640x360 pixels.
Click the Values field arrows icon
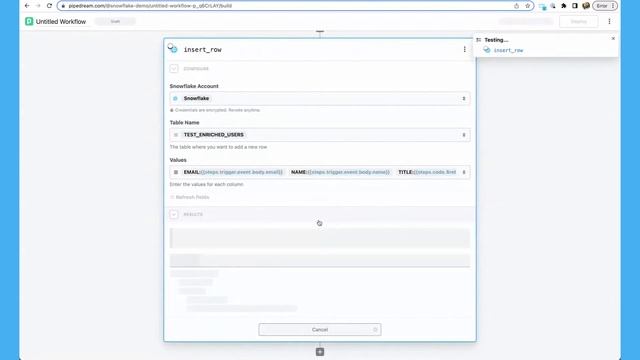[x=464, y=172]
